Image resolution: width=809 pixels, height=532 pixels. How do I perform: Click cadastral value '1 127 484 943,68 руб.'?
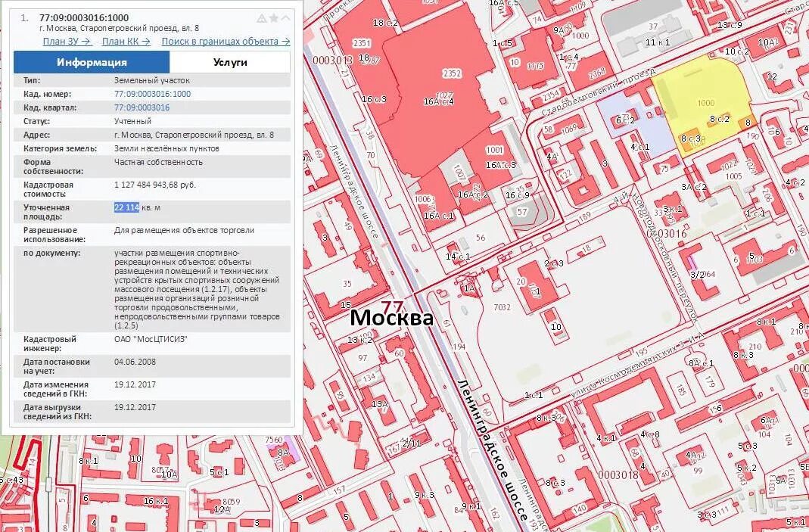point(155,185)
